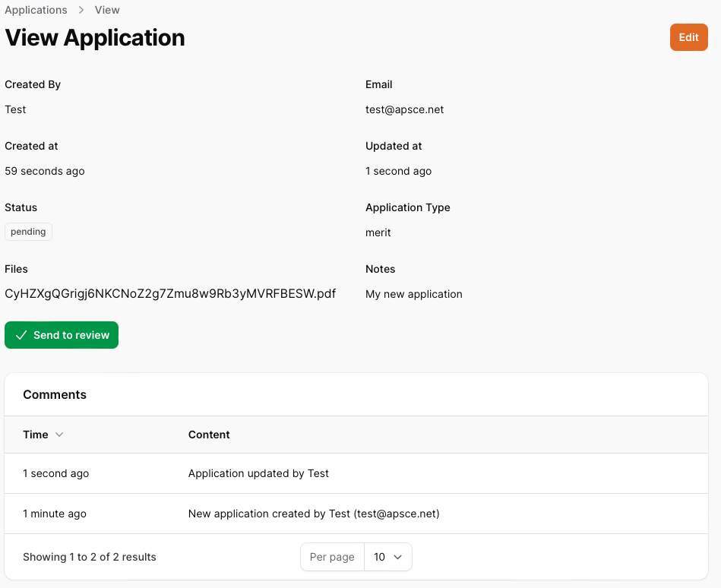721x588 pixels.
Task: Select the pending status badge
Action: click(x=28, y=231)
